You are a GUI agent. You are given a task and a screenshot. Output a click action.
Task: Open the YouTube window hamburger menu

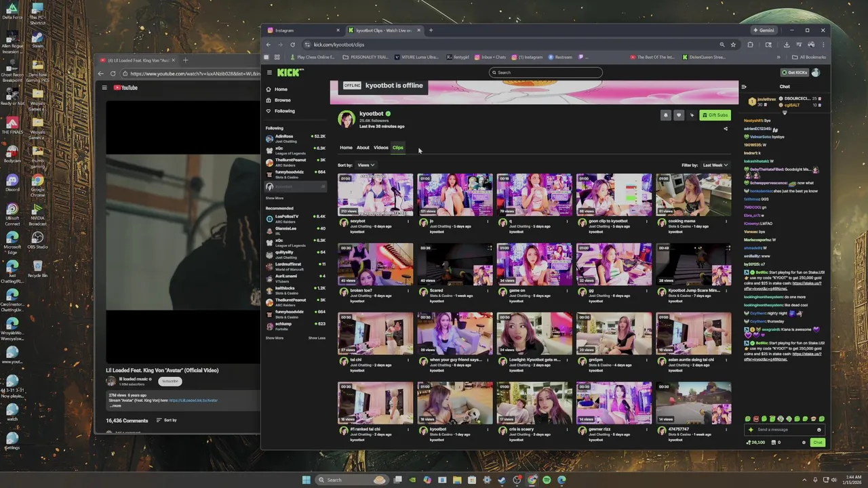click(x=104, y=87)
